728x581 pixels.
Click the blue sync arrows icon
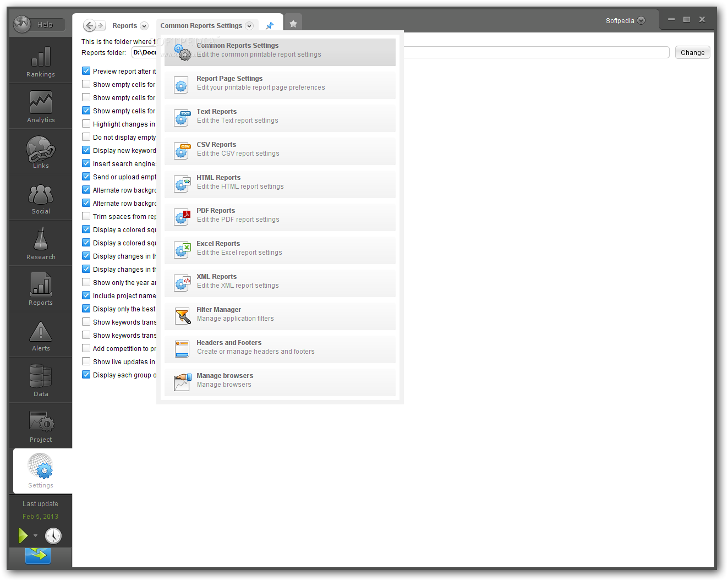click(38, 555)
